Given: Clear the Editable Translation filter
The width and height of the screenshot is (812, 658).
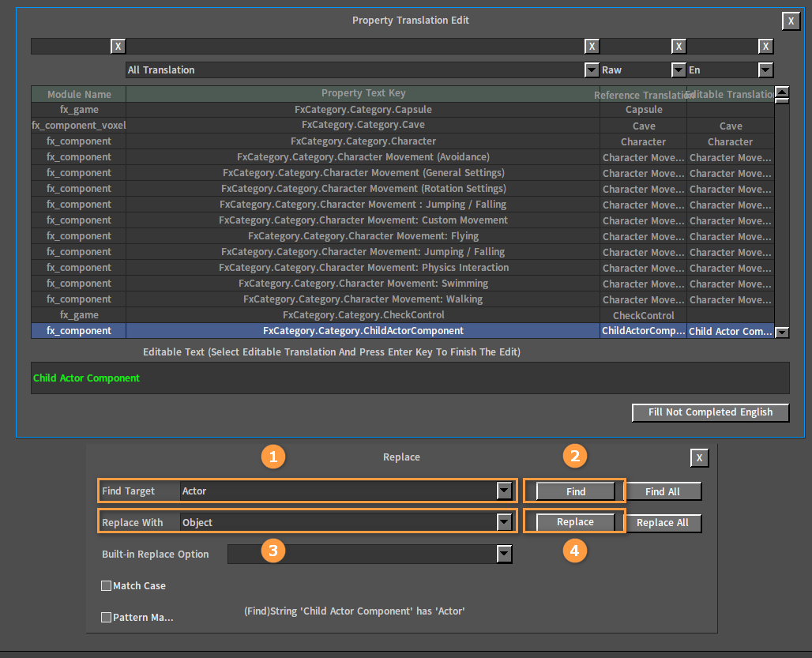Looking at the screenshot, I should click(x=766, y=46).
